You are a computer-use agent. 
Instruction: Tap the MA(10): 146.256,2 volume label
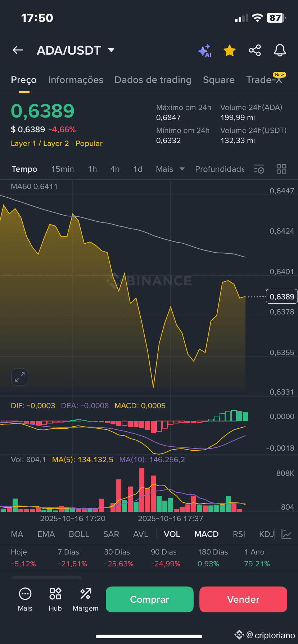point(152,460)
